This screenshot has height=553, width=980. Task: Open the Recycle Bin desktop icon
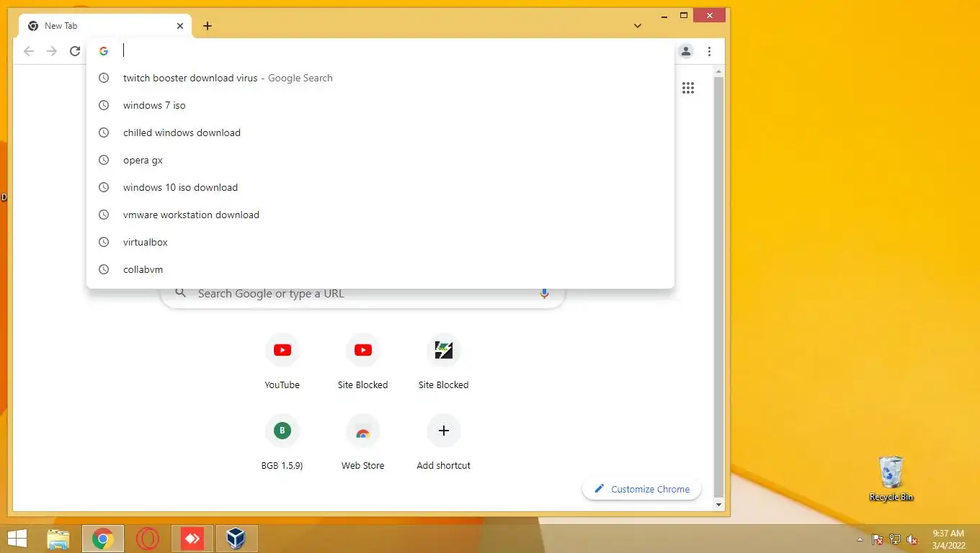tap(891, 478)
